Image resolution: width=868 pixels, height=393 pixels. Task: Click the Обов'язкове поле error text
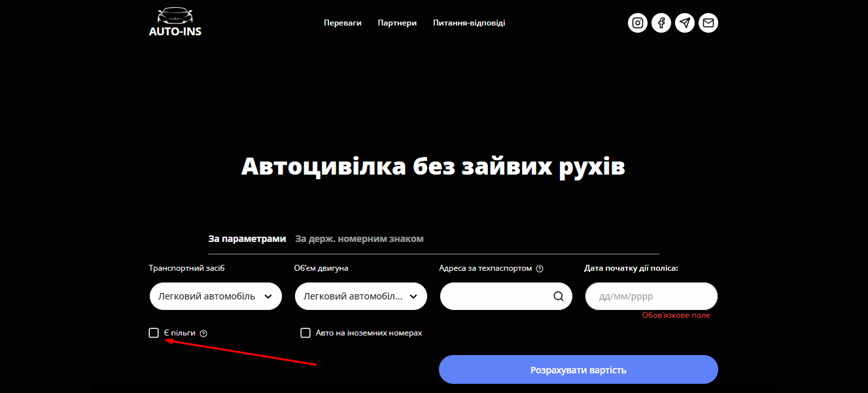tap(676, 315)
